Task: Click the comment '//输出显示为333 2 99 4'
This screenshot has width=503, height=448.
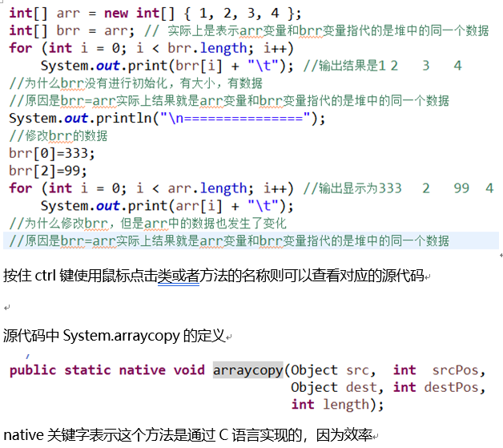Action: (x=398, y=188)
